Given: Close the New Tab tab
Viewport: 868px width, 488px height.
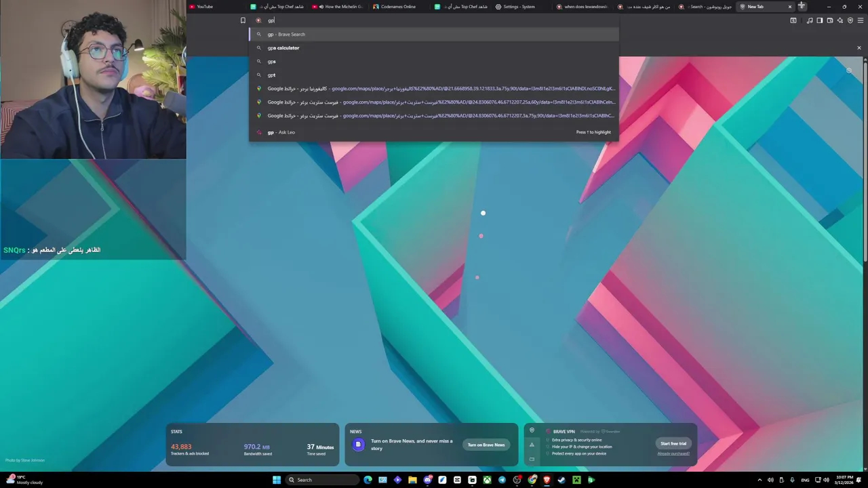Looking at the screenshot, I should [x=789, y=7].
